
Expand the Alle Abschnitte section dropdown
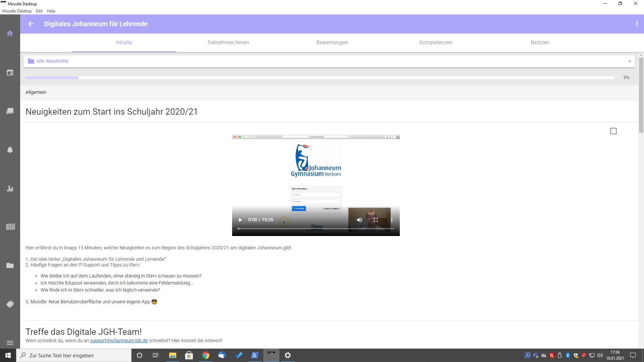[629, 61]
